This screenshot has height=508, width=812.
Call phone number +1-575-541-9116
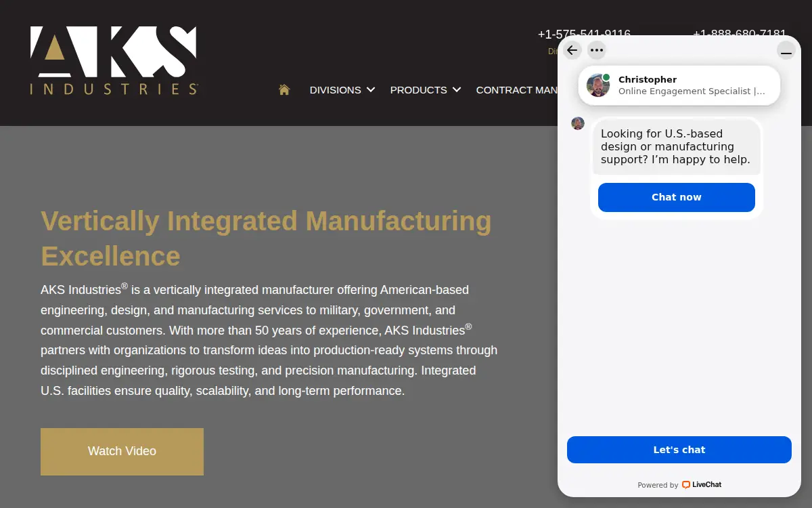tap(584, 34)
